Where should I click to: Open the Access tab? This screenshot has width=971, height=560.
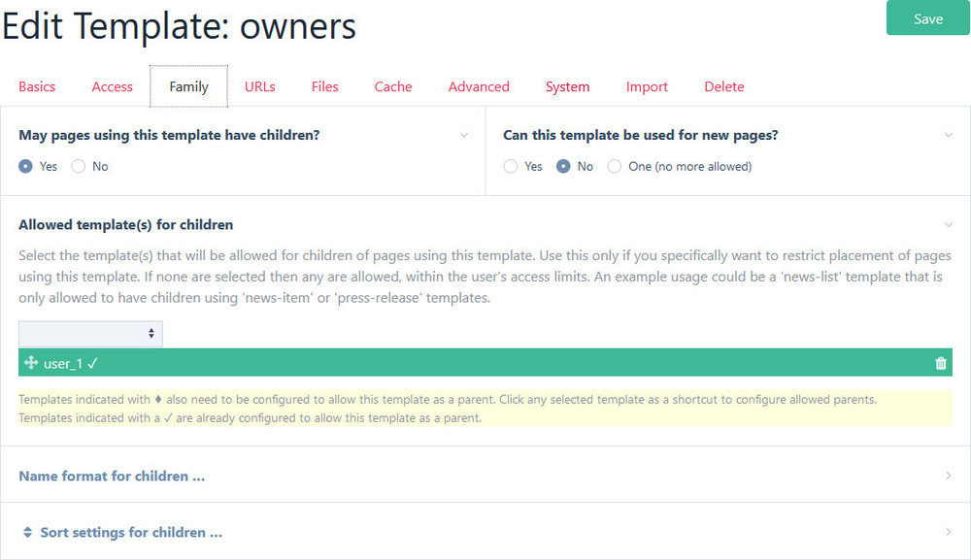pos(113,87)
